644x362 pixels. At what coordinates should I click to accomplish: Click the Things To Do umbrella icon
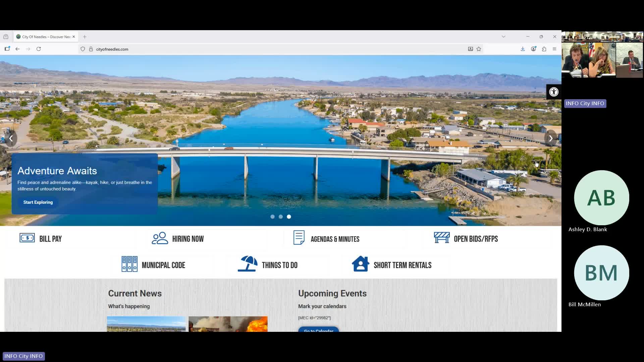248,264
